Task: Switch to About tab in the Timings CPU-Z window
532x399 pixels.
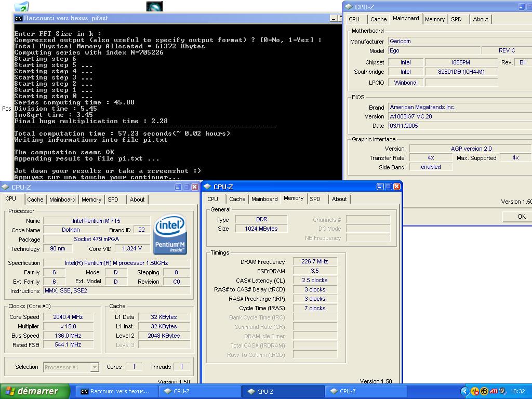Action: (x=339, y=199)
